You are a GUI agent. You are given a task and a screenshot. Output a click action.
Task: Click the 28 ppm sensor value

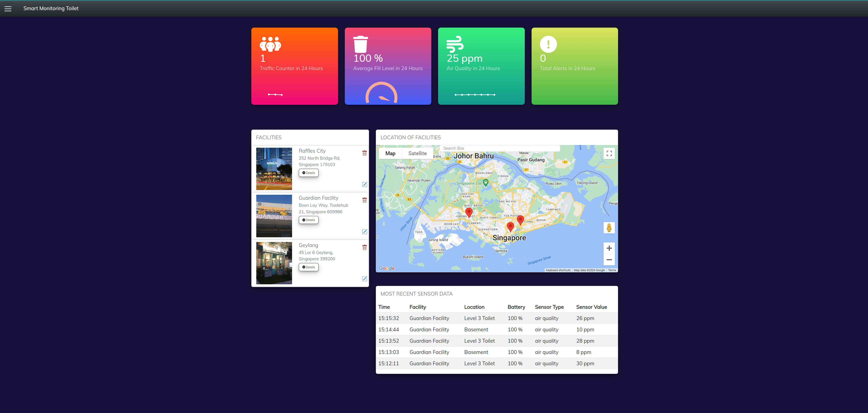click(x=585, y=341)
